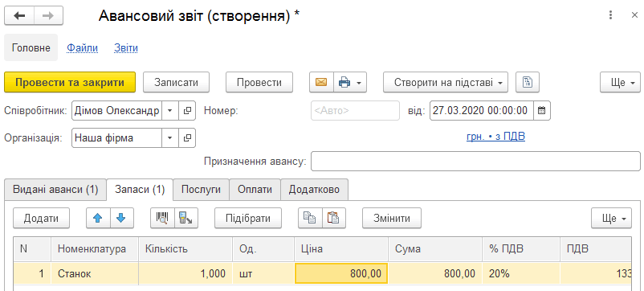Open the Організація record icon
Screen dimensions: 644x291
click(x=187, y=138)
